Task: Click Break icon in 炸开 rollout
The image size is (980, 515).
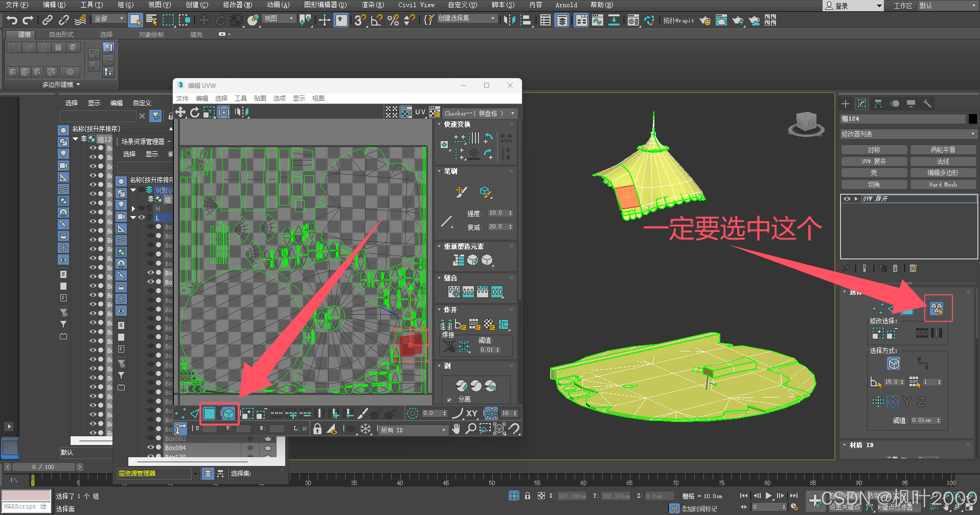Action: (445, 324)
